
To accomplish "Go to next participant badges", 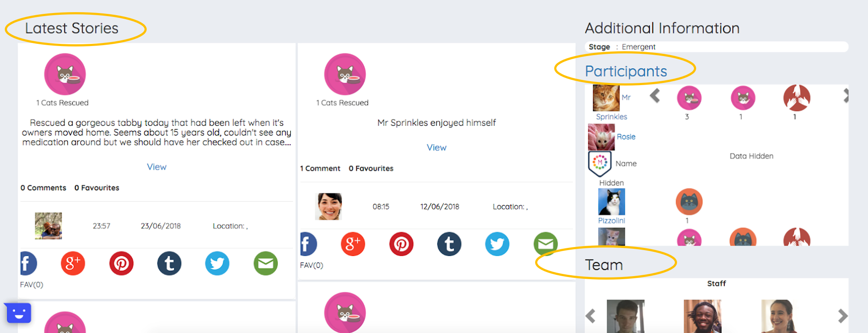I will click(845, 96).
